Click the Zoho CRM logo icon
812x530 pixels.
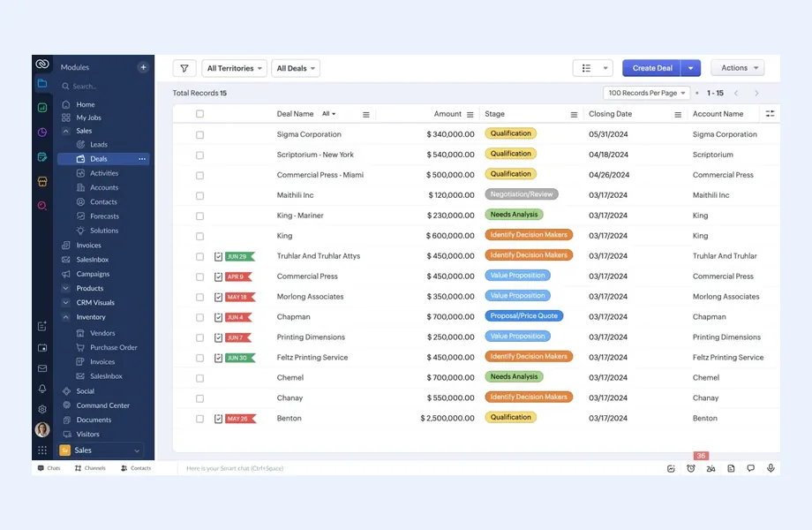coord(42,64)
